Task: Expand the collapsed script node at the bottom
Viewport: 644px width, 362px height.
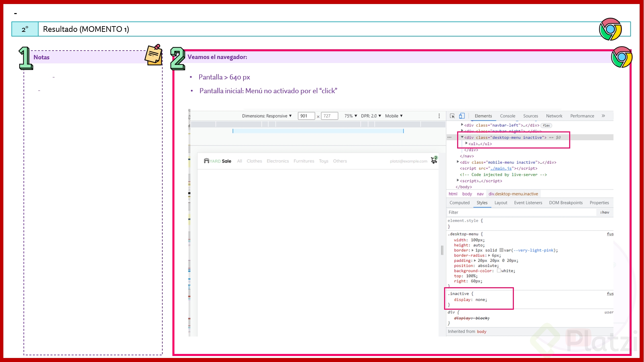Action: coord(458,180)
